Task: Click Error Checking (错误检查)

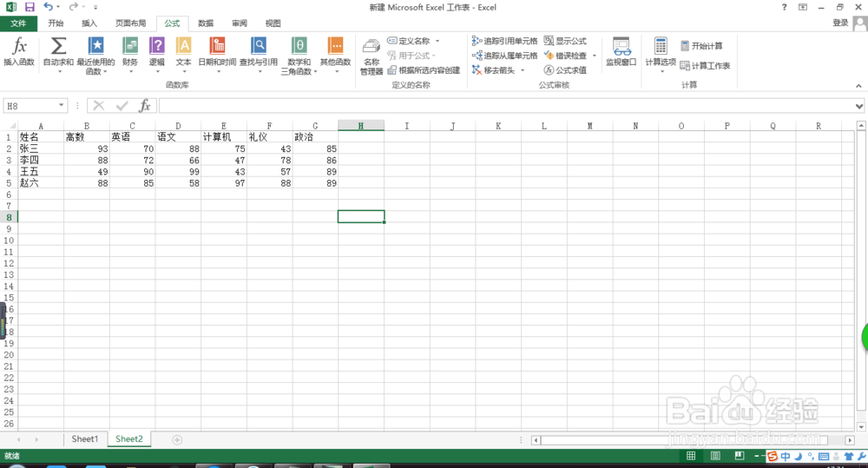Action: (565, 56)
